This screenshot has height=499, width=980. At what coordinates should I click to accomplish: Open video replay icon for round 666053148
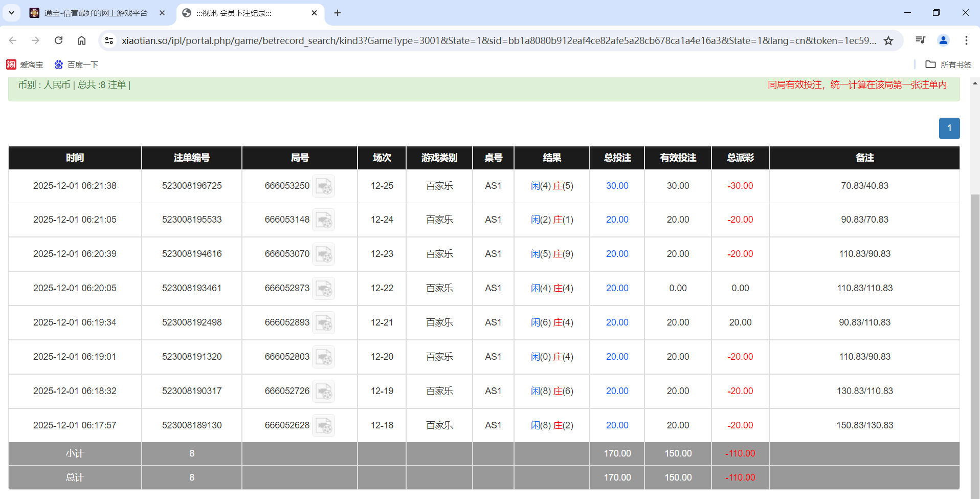(x=324, y=220)
